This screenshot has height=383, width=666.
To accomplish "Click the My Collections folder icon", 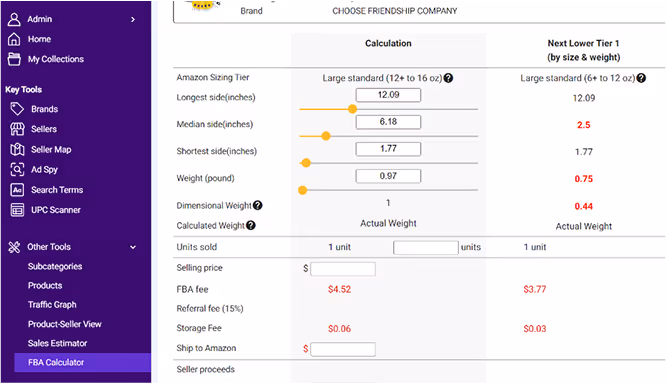I will (x=14, y=59).
